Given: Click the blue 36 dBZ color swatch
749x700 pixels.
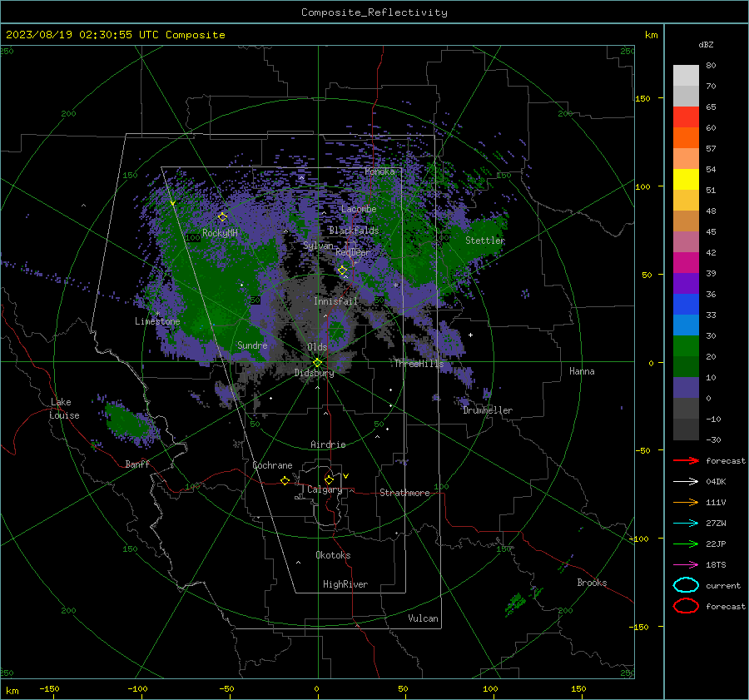Looking at the screenshot, I should pyautogui.click(x=686, y=304).
